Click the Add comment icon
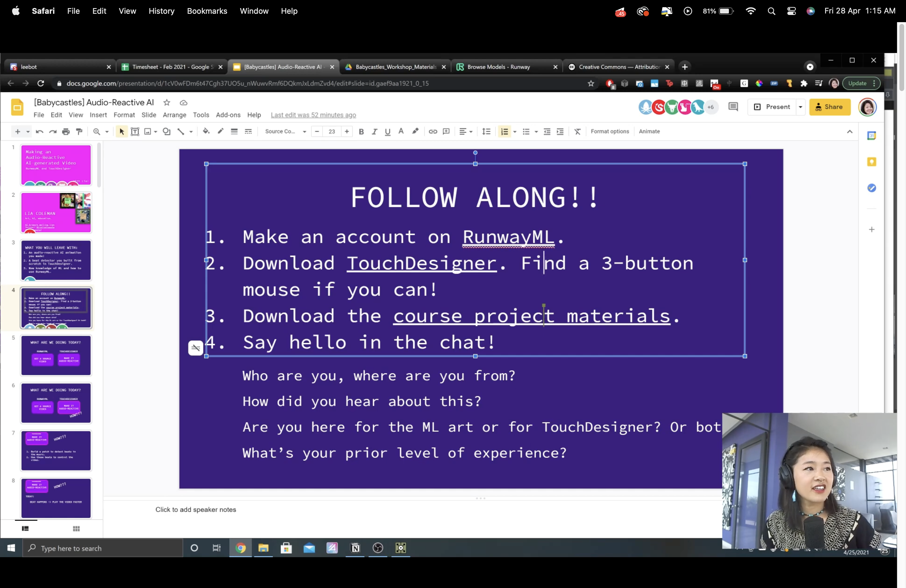Screen dimensions: 906x588 446,132
